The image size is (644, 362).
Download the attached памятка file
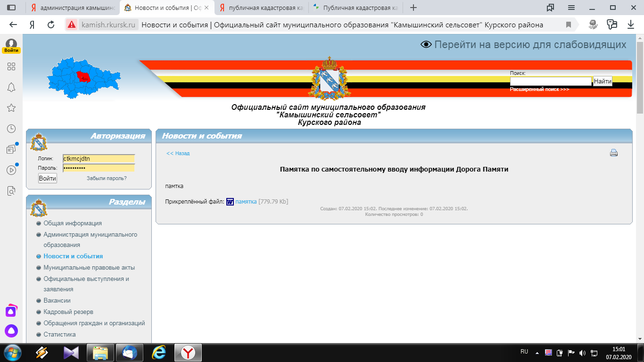tap(246, 202)
